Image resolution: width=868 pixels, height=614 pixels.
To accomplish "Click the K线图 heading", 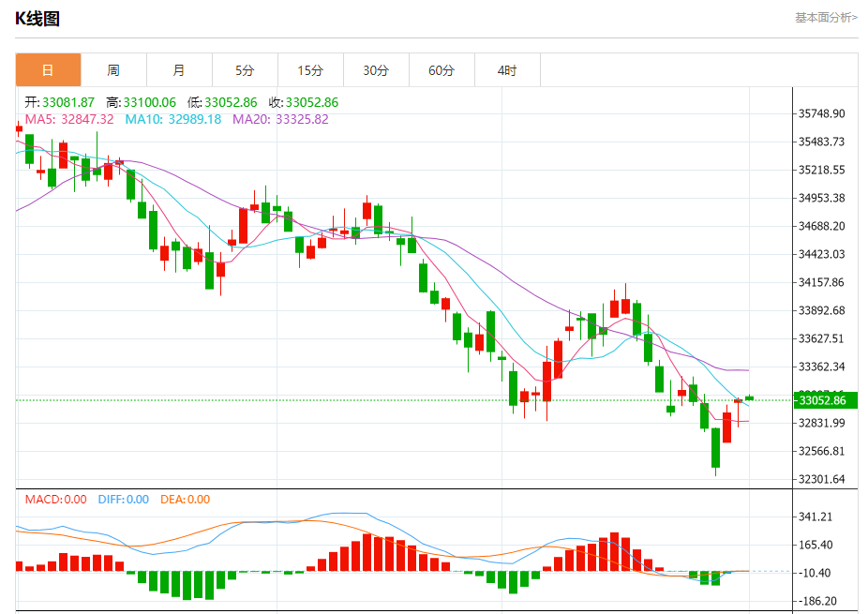I will [x=37, y=19].
